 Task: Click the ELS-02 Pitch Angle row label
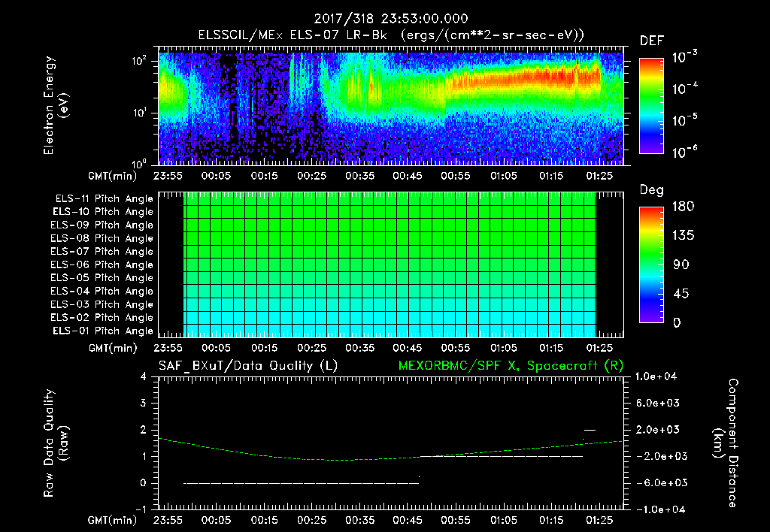[x=102, y=318]
